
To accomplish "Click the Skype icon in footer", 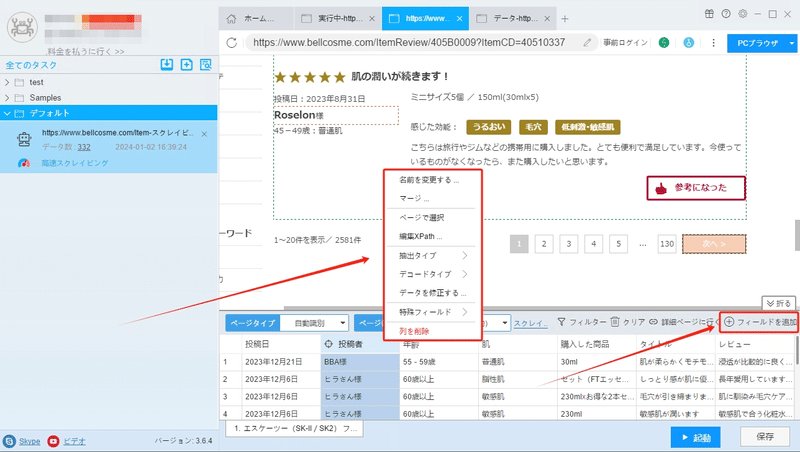I will 9,441.
